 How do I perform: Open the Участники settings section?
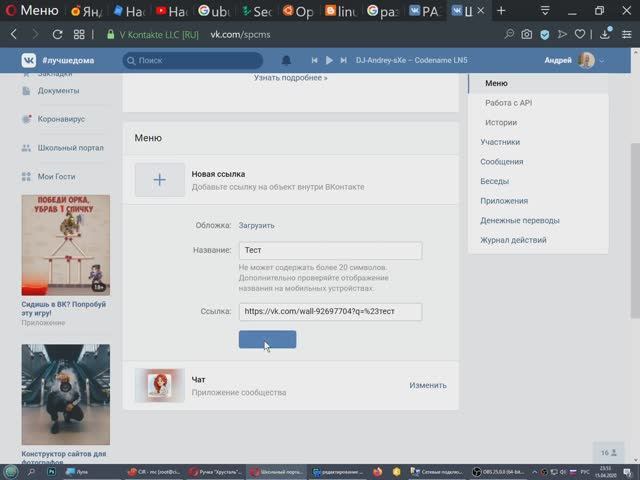pos(500,142)
